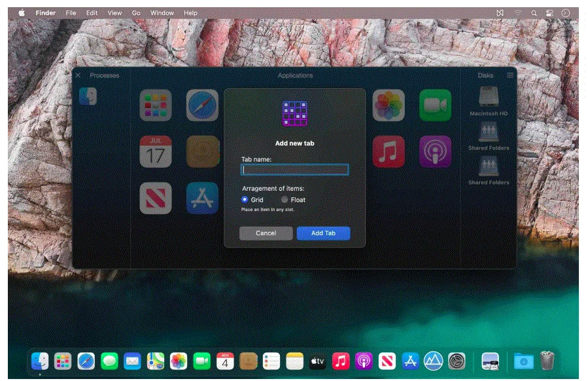Confirm with the Add Tab button
The width and height of the screenshot is (588, 381).
pos(323,233)
